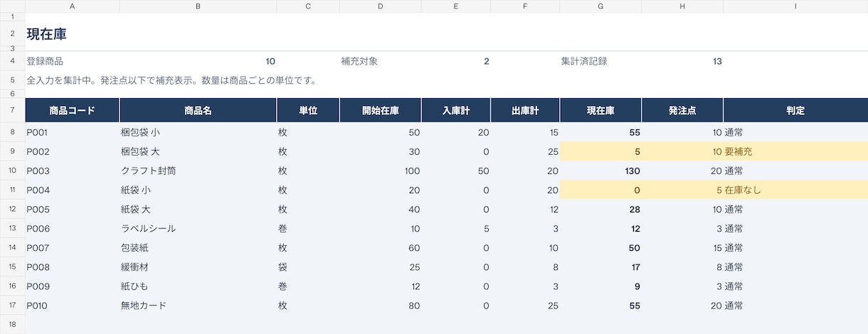Click the 商品名 header cell
This screenshot has height=334, width=868.
(x=198, y=111)
